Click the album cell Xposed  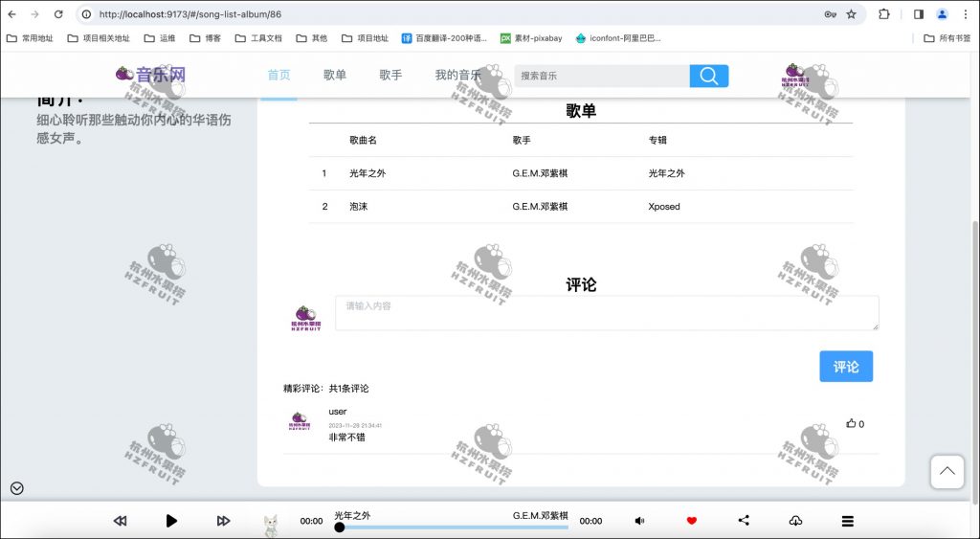[664, 207]
